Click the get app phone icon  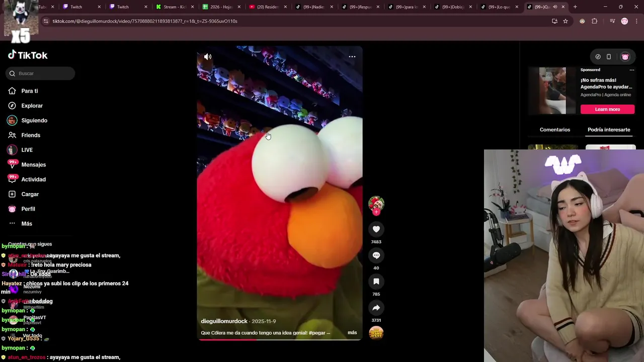coord(609,57)
